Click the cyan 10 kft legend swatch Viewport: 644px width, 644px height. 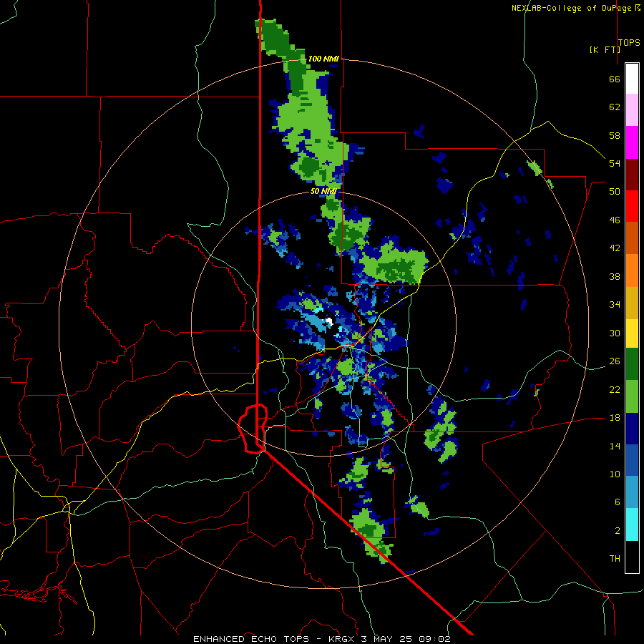click(x=632, y=525)
